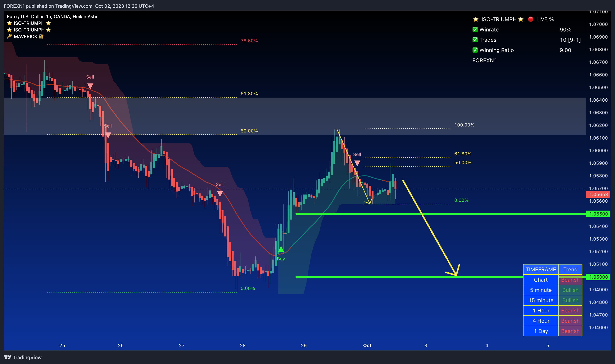This screenshot has height=364, width=615.
Task: Click the red 1.05653 current price label
Action: tap(598, 195)
